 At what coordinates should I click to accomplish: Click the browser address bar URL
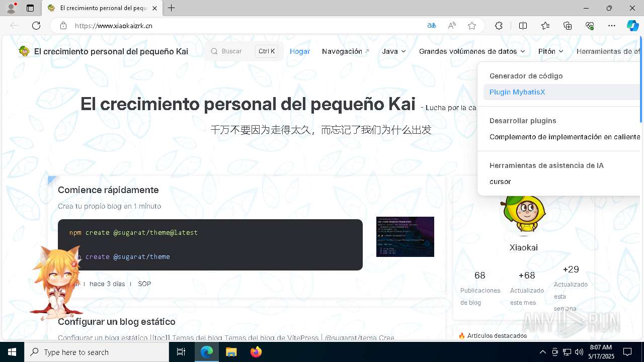(114, 26)
